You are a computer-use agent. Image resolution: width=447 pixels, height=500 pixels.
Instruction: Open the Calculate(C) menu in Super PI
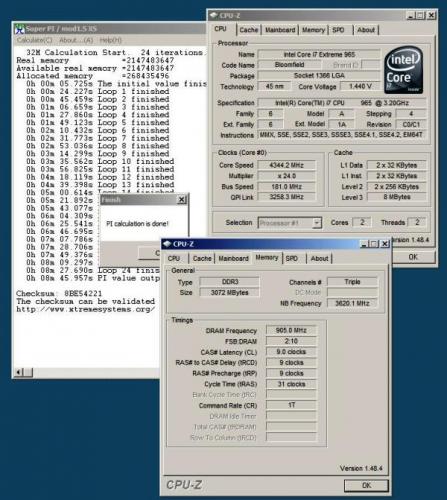coord(35,40)
